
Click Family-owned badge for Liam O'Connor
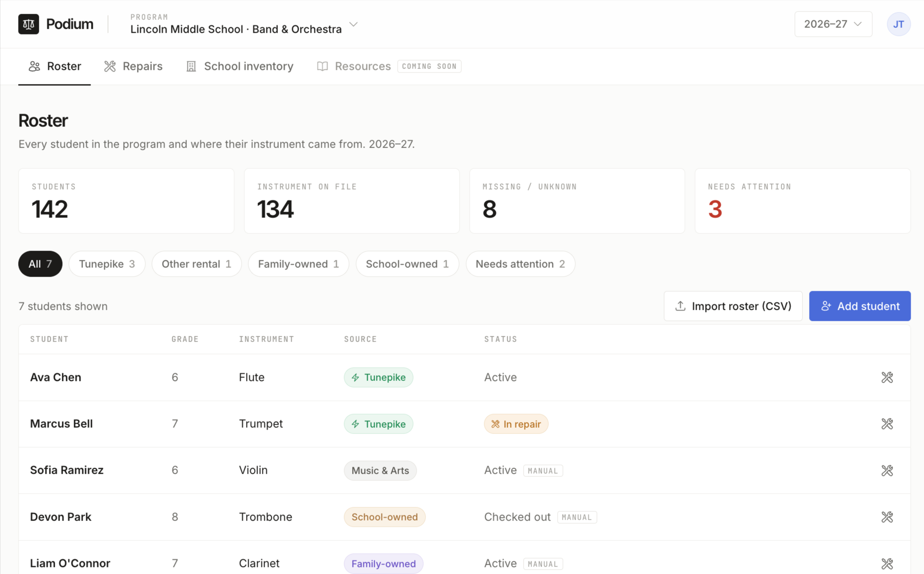point(384,564)
